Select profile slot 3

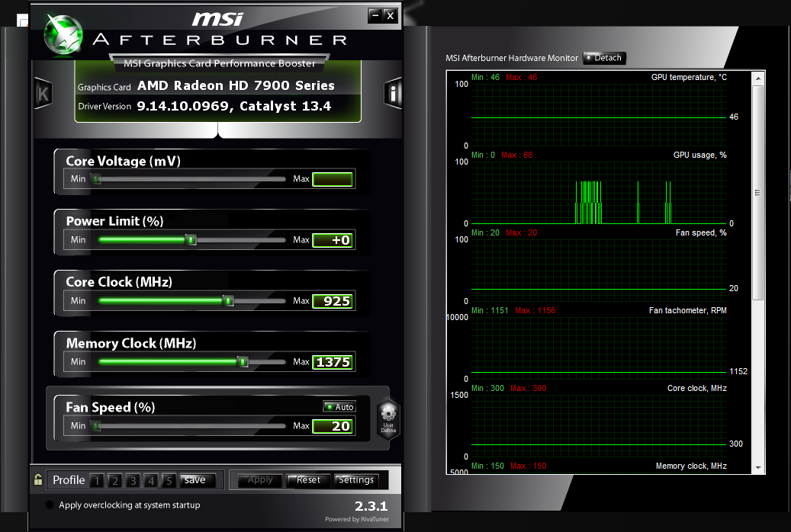(x=133, y=481)
